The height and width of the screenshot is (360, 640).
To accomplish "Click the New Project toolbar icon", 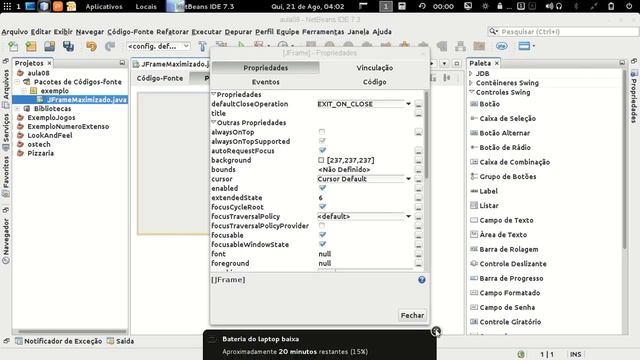I will coord(31,46).
